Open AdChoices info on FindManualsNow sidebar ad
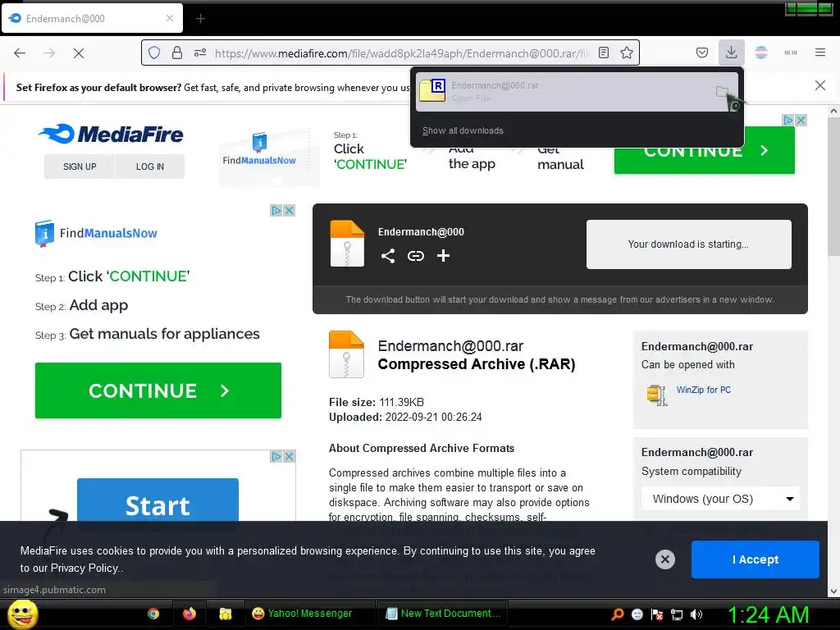Image resolution: width=840 pixels, height=630 pixels. [276, 211]
